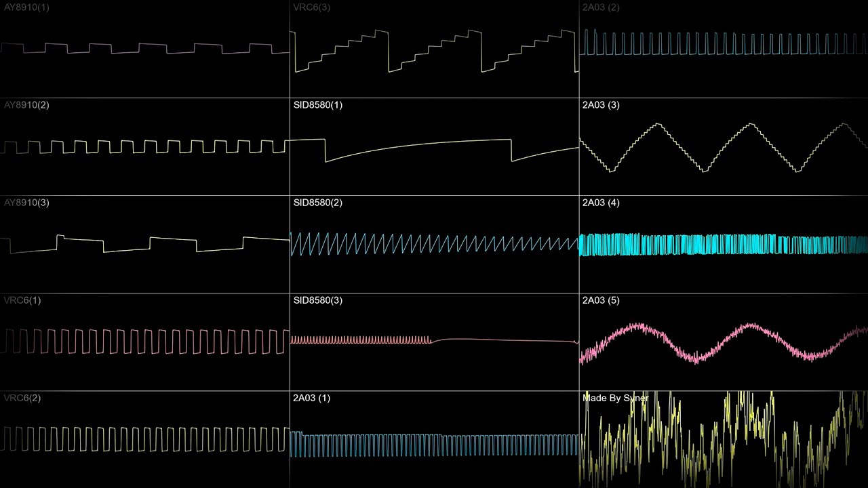This screenshot has width=868, height=488.
Task: Click the cyan 2A03 (4) noise waveform
Action: [724, 245]
